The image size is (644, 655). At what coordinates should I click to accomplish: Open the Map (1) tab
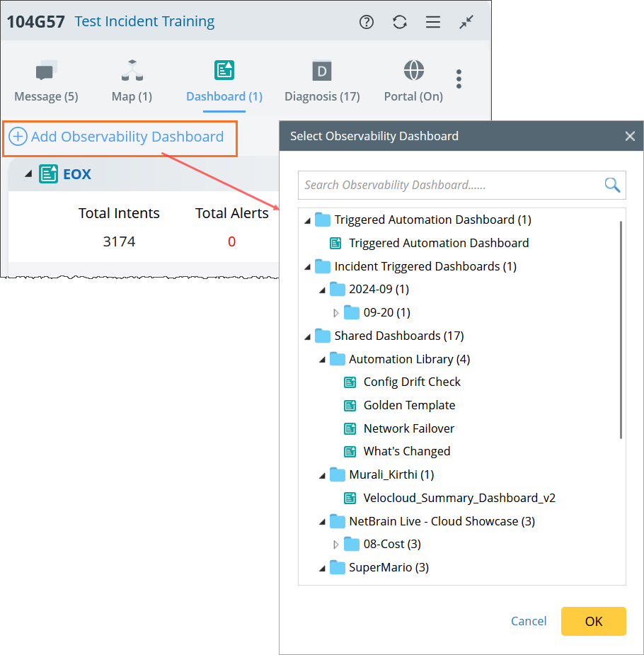[132, 81]
